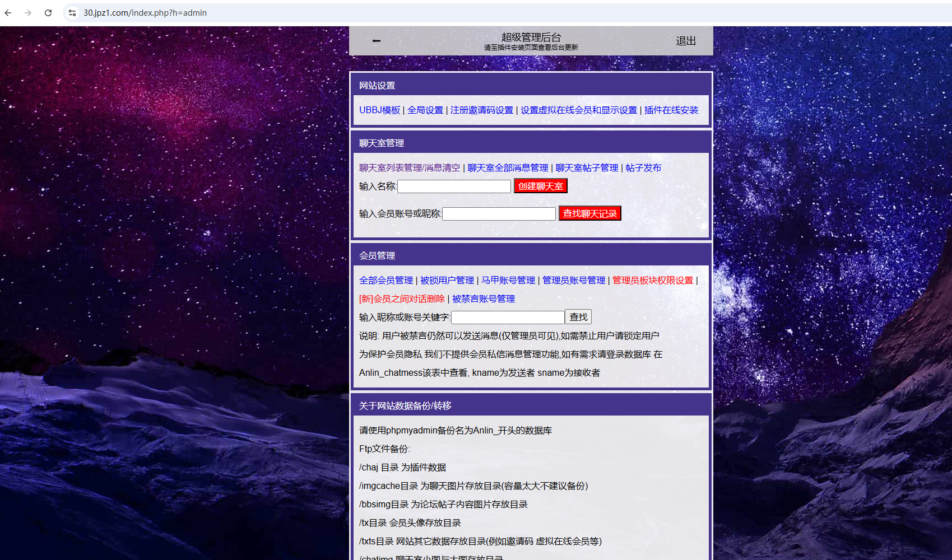Click the 请至插件安装页面查看后台更新 subtitle
The image size is (952, 560).
click(x=531, y=48)
